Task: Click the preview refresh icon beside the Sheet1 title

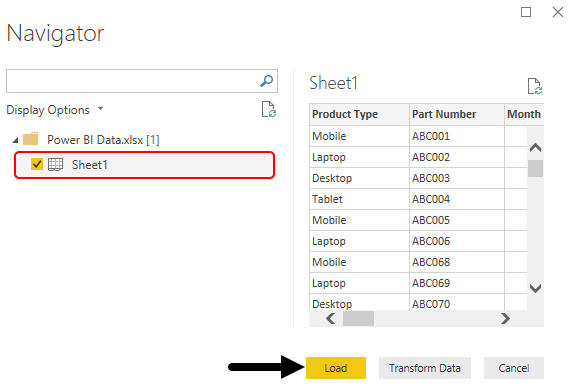Action: click(535, 86)
